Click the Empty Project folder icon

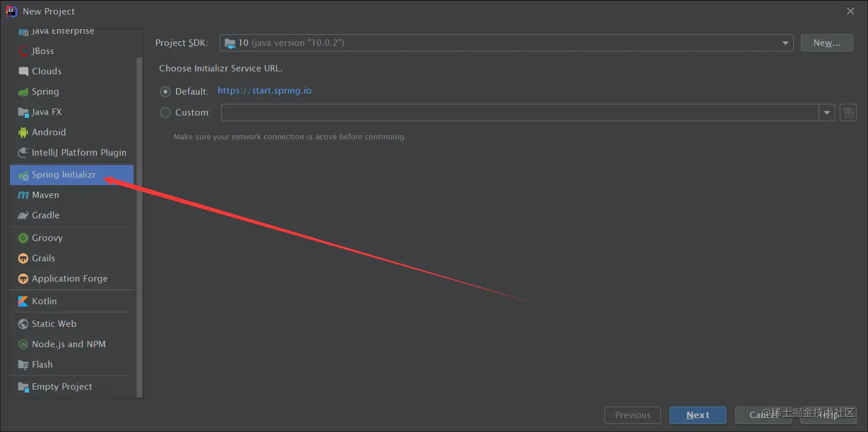point(23,387)
